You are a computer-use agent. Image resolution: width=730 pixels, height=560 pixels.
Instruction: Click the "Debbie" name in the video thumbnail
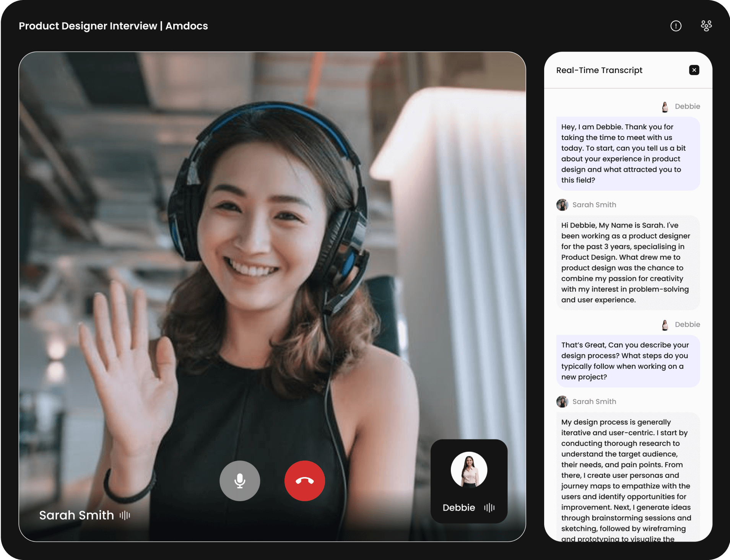458,508
